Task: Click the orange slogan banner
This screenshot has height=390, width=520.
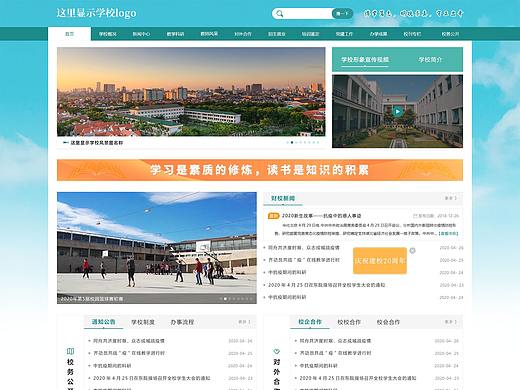Action: 260,170
